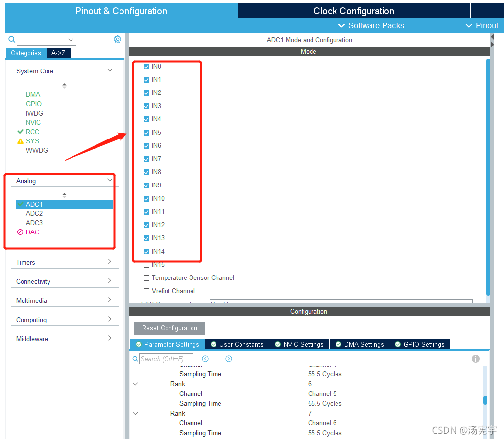The image size is (504, 439).
Task: Focus the Search (Ctrl+F) parameter field
Action: point(166,359)
